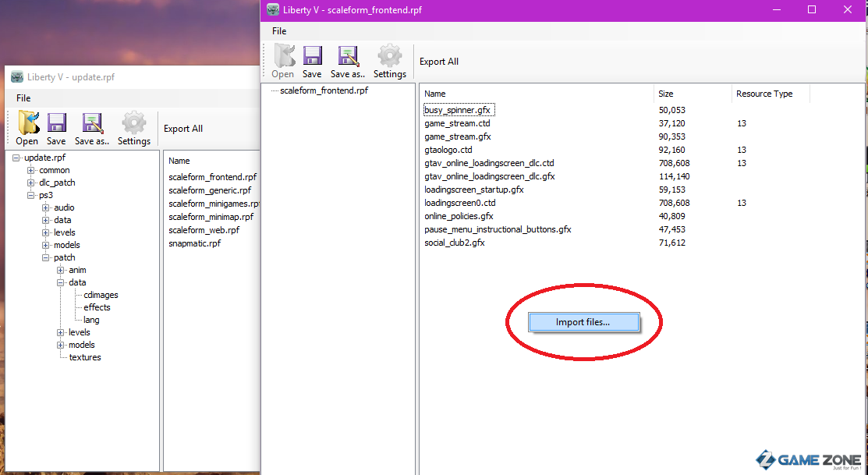Select game_stream.ctd in the file list
The width and height of the screenshot is (868, 475).
coord(457,123)
